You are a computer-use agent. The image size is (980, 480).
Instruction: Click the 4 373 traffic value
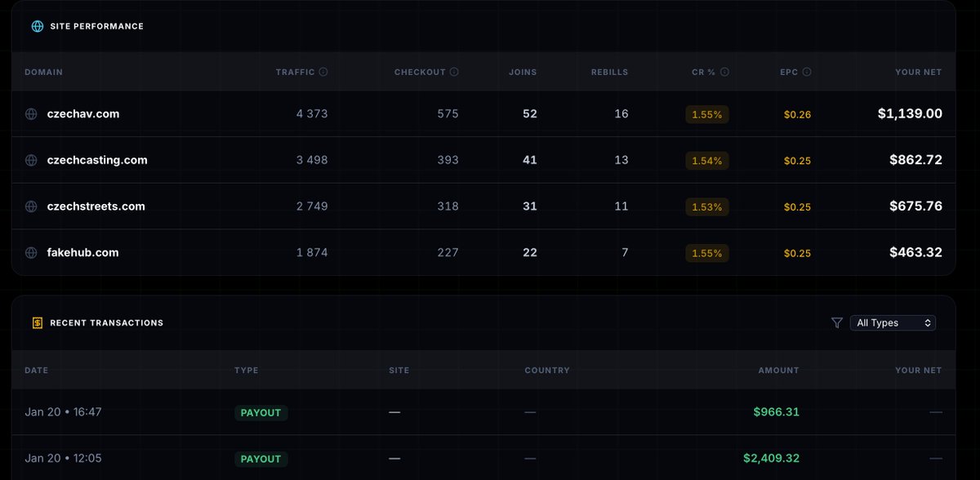click(x=312, y=114)
